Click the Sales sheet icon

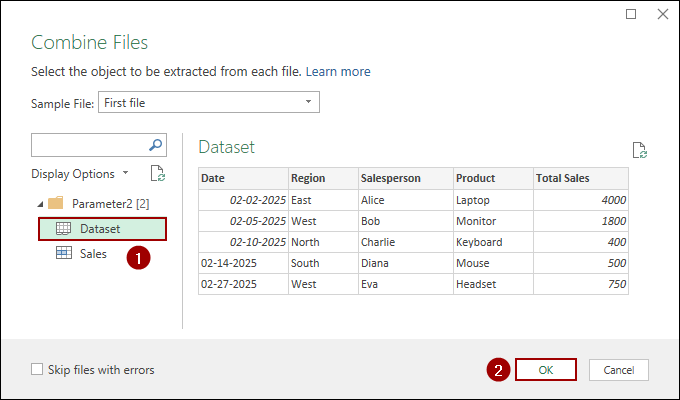pos(63,254)
